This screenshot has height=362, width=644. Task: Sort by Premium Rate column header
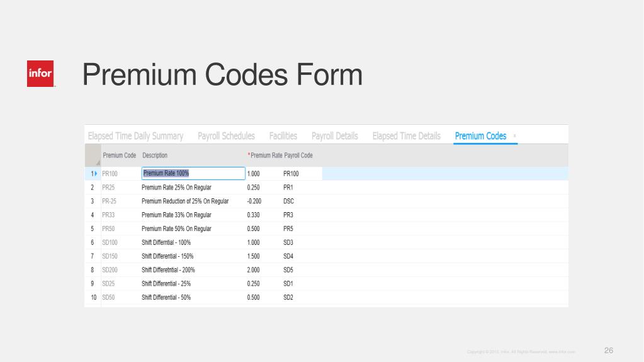click(x=265, y=156)
